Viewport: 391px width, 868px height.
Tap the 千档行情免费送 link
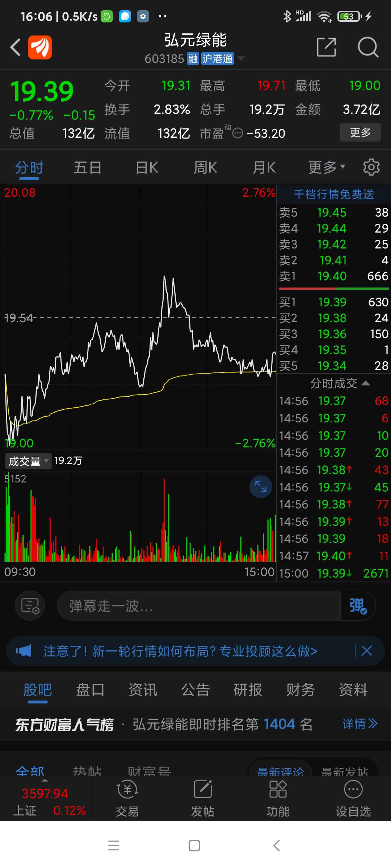[333, 194]
